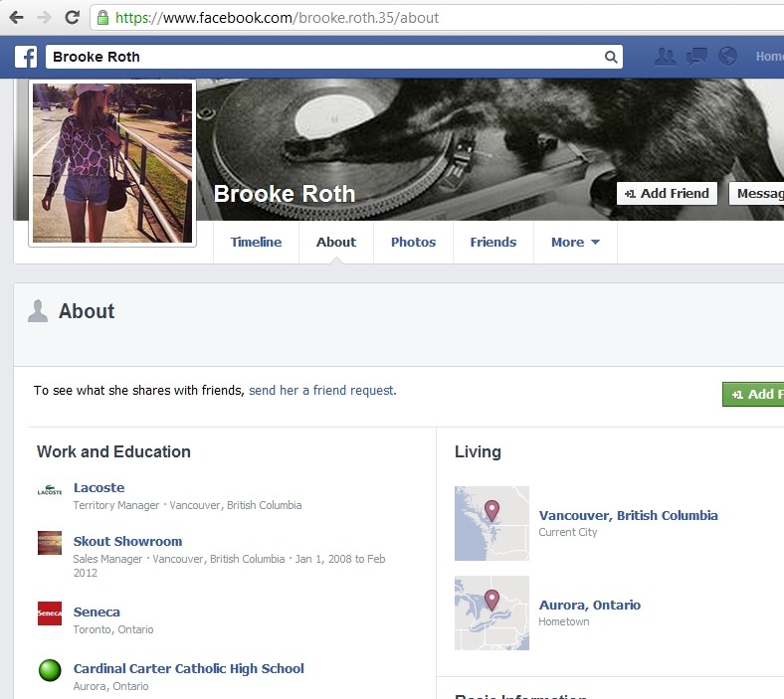Click the Facebook logo icon
Image resolution: width=784 pixels, height=699 pixels.
(26, 57)
